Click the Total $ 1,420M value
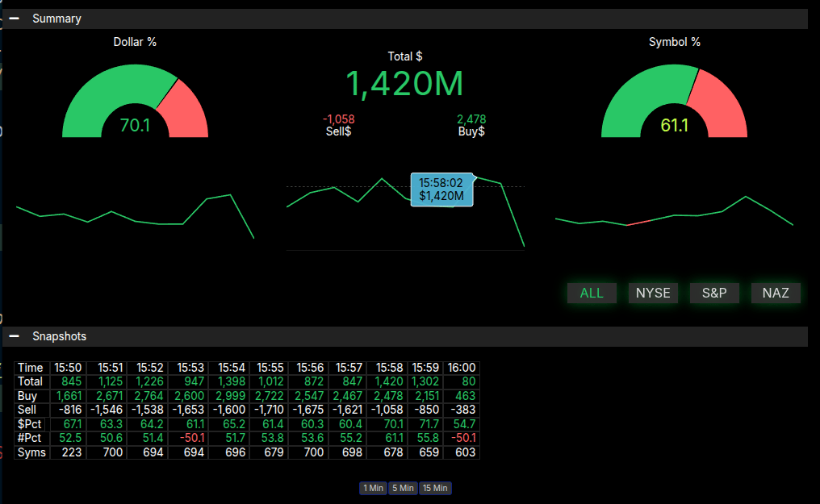820x504 pixels. coord(404,85)
